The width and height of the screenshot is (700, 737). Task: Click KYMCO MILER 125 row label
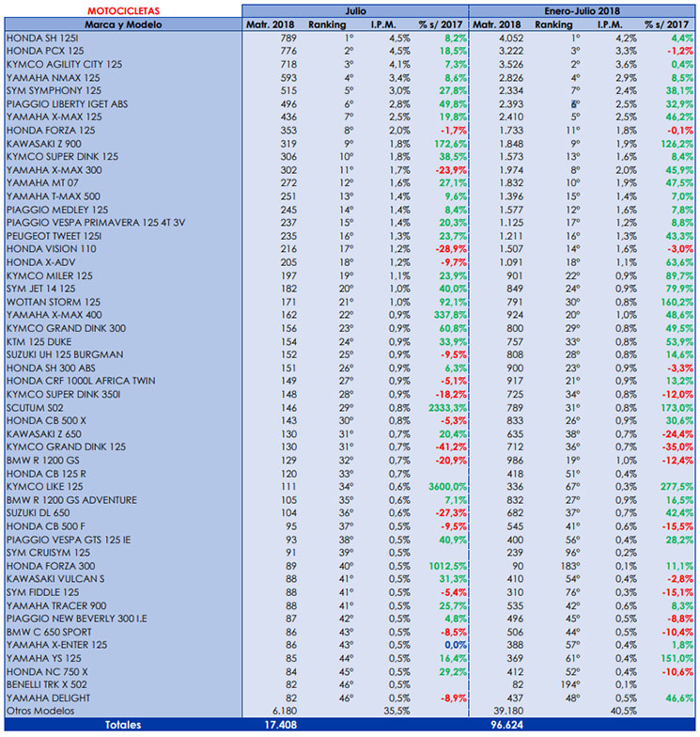tap(49, 276)
